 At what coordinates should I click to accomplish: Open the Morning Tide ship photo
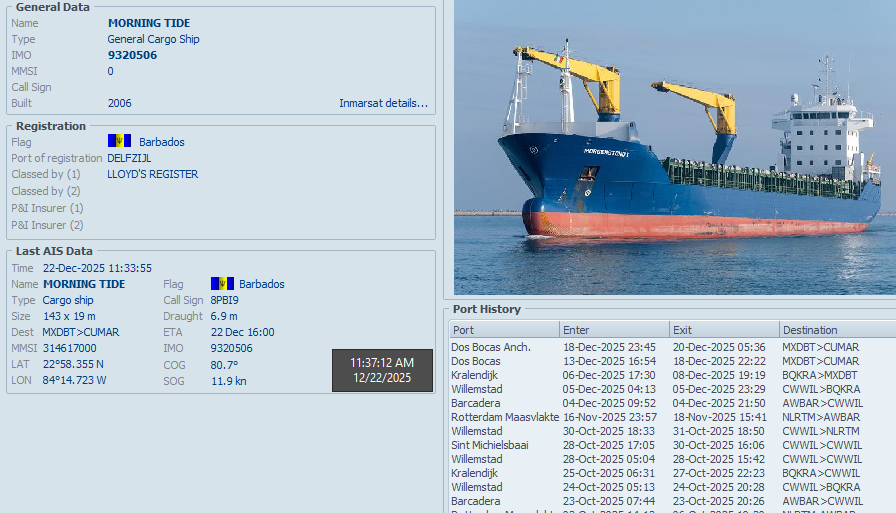[x=675, y=147]
